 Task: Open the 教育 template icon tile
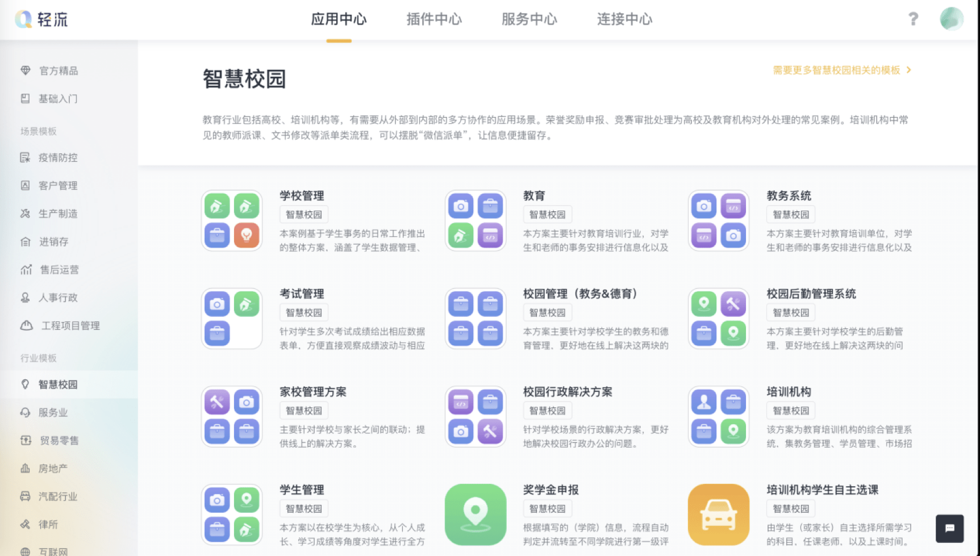[476, 220]
